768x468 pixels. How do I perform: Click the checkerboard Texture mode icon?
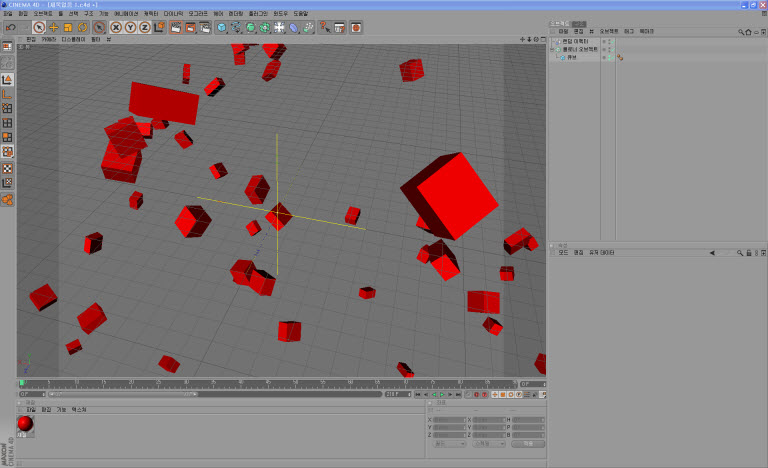coord(7,169)
